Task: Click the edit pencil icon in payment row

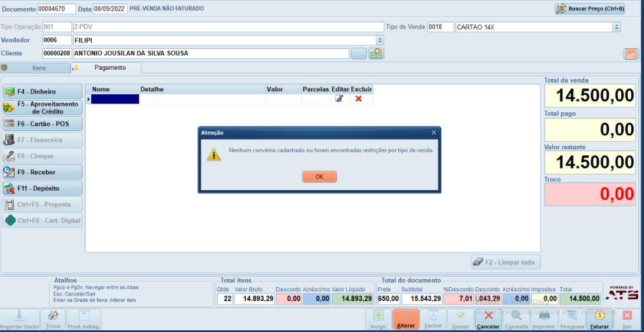Action: click(x=339, y=99)
